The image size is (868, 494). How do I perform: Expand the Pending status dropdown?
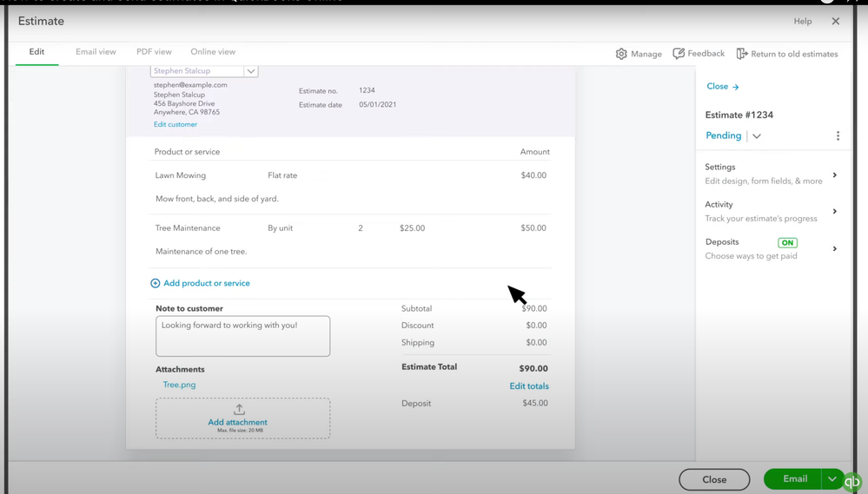(756, 136)
